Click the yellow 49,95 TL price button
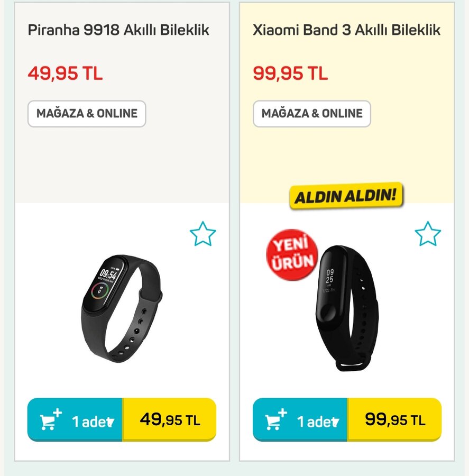469x476 pixels. coord(169,420)
